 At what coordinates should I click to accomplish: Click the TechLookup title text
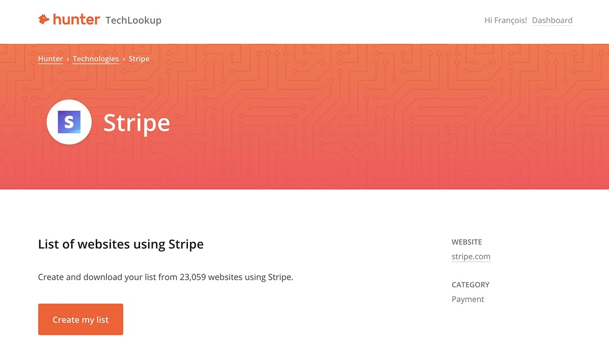pos(133,20)
